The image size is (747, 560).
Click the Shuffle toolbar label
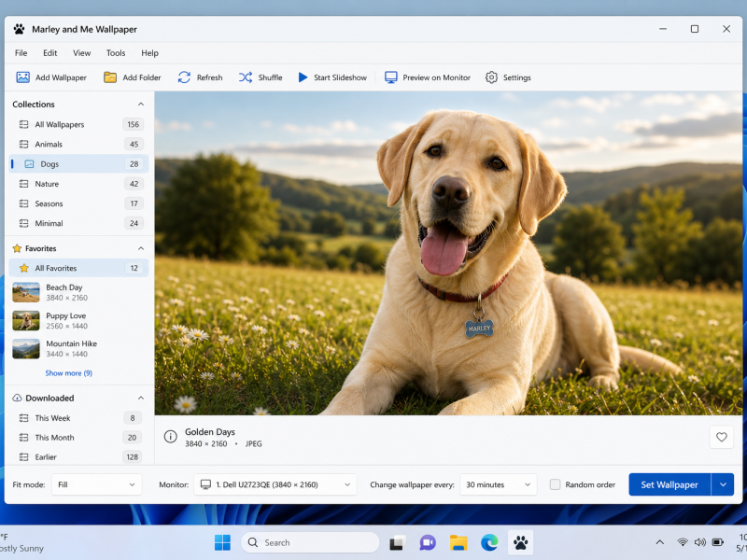270,77
